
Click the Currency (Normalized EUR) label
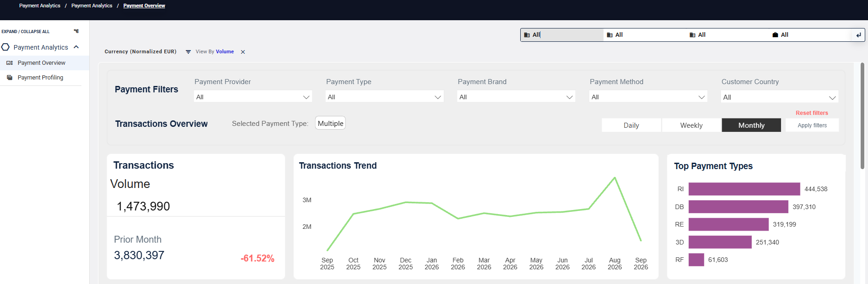(140, 51)
